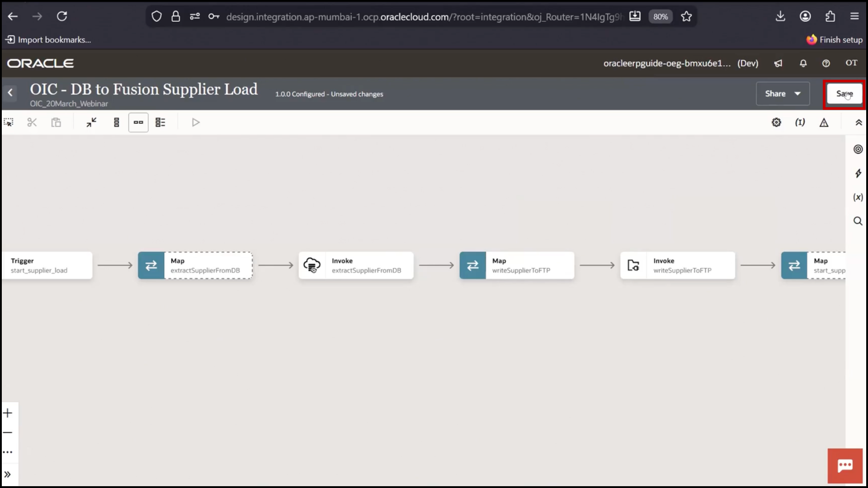Open more canvas options ellipsis
The height and width of the screenshot is (488, 868).
[8, 452]
